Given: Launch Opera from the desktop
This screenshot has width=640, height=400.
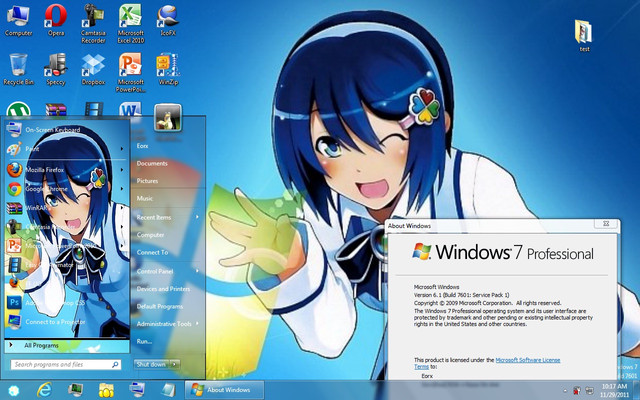Looking at the screenshot, I should (x=56, y=20).
